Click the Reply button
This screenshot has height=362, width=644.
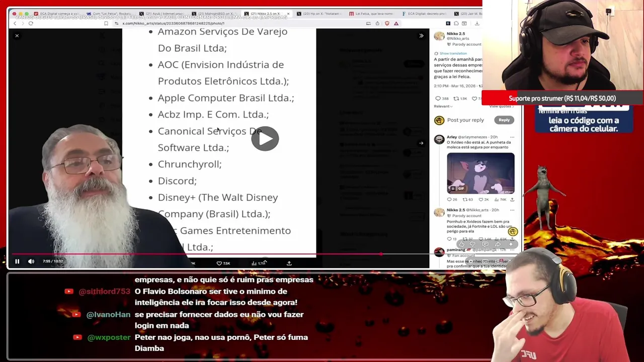tap(504, 120)
